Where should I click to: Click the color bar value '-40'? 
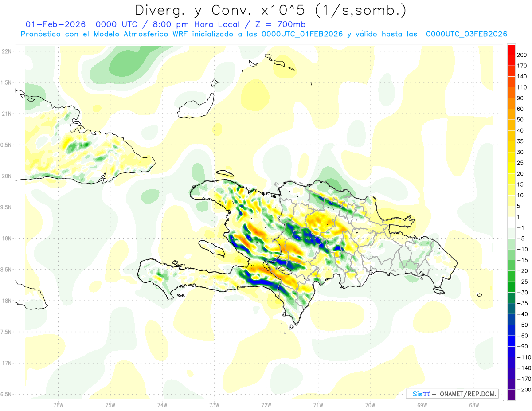tap(524, 314)
